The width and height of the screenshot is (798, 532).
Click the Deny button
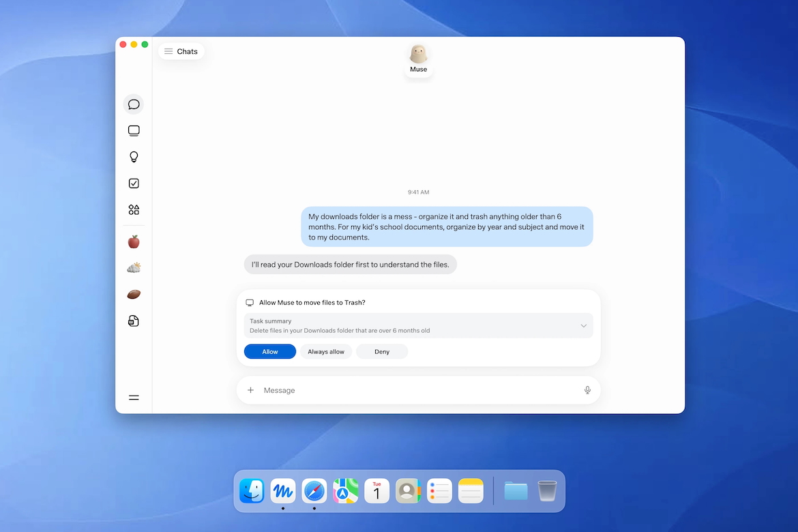click(382, 352)
